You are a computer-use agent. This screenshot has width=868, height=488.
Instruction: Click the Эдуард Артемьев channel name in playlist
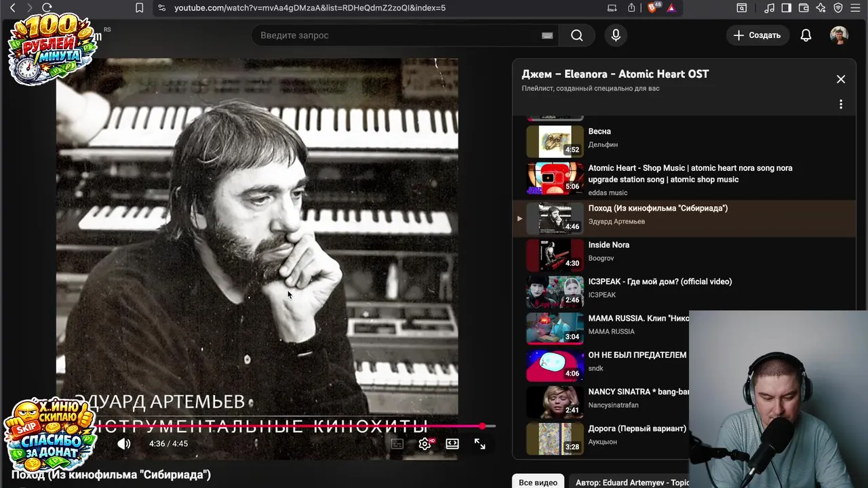click(616, 222)
